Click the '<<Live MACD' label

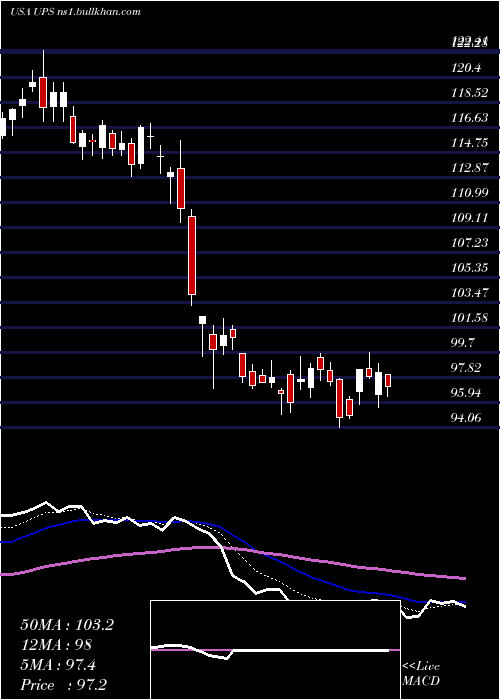(x=421, y=674)
